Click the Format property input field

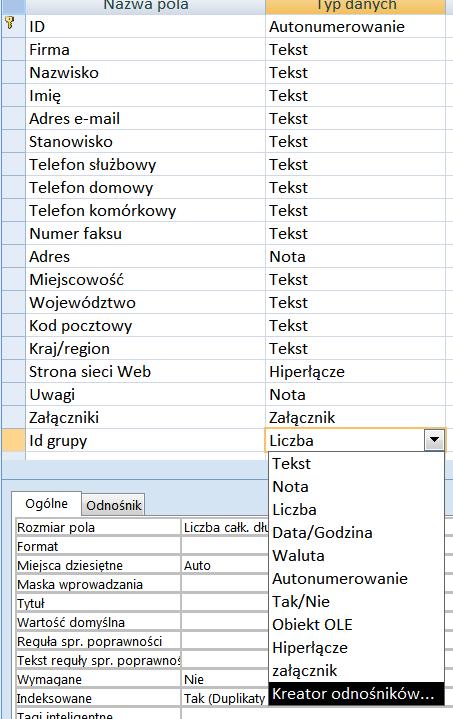225,547
